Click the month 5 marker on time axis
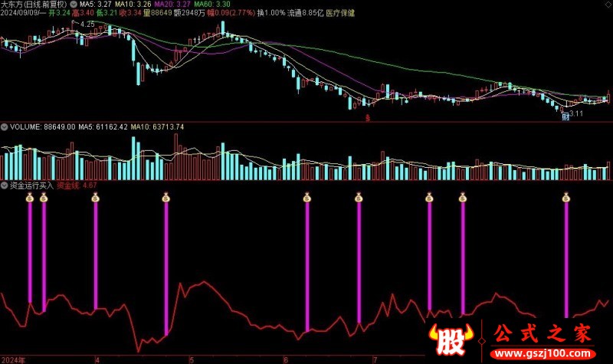Image resolution: width=613 pixels, height=364 pixels. (192, 359)
